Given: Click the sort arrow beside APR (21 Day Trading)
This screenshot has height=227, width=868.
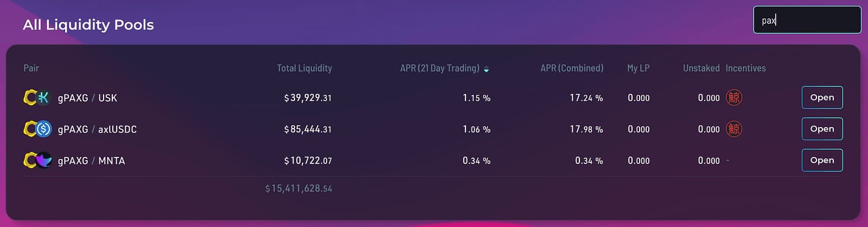Looking at the screenshot, I should tap(486, 69).
